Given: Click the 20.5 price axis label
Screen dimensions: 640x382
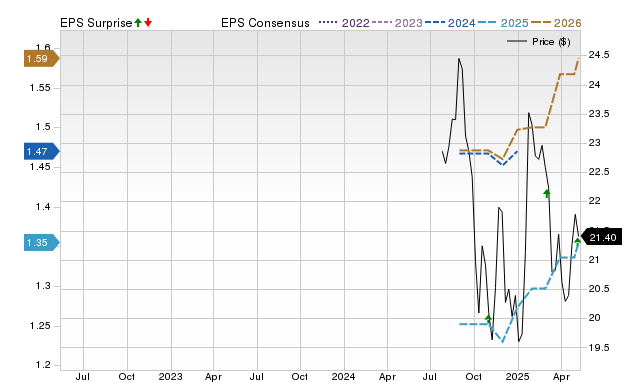Looking at the screenshot, I should [599, 289].
